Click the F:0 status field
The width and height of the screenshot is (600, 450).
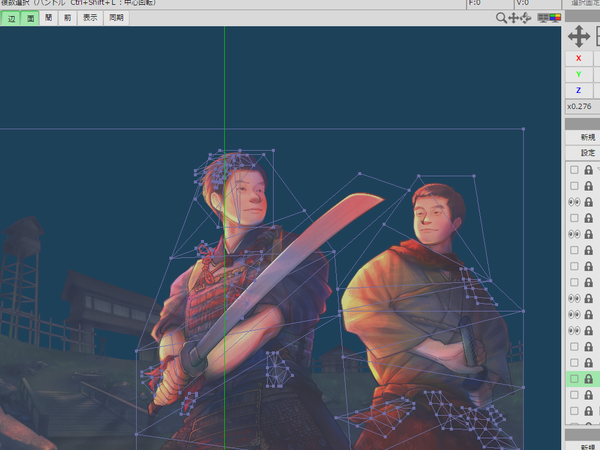point(490,3)
